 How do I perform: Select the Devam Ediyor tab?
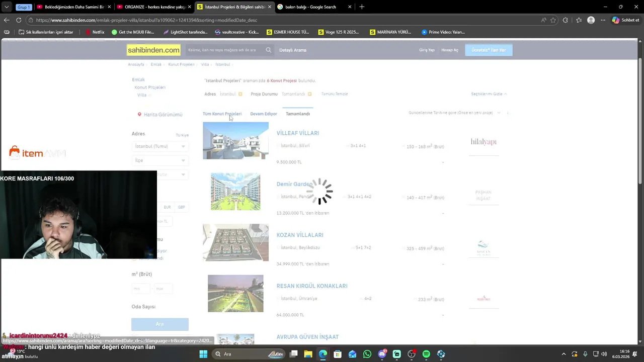tap(264, 114)
